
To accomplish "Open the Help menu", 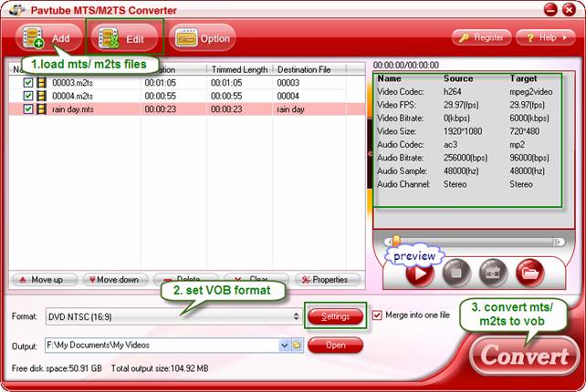I will point(546,37).
